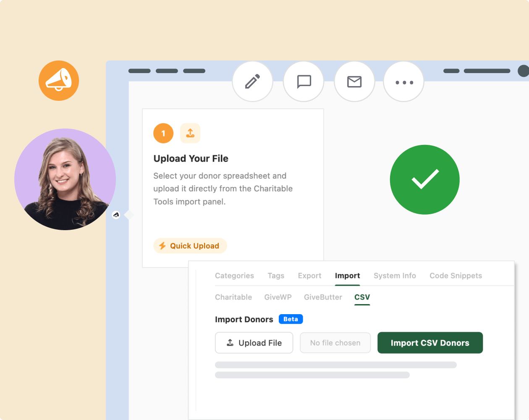Switch to the Categories tab
This screenshot has height=420, width=529.
(x=234, y=276)
